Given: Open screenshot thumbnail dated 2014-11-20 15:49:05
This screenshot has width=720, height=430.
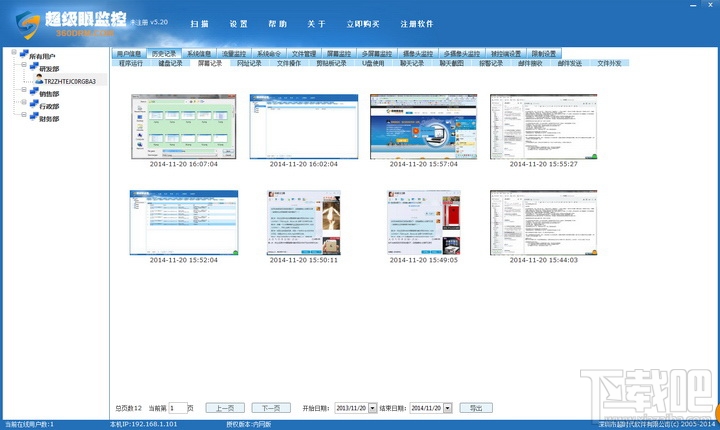Looking at the screenshot, I should click(423, 223).
